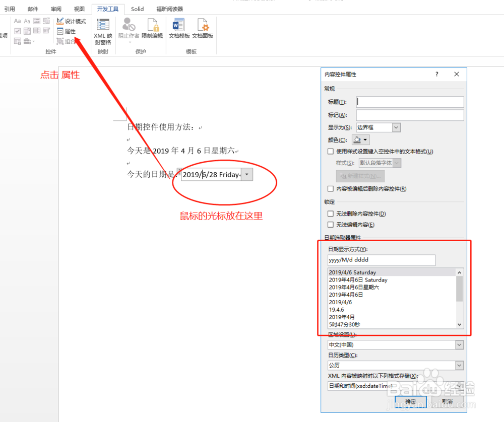Open the 样式 默认段落字体 dropdown
The width and height of the screenshot is (504, 422).
pyautogui.click(x=397, y=163)
